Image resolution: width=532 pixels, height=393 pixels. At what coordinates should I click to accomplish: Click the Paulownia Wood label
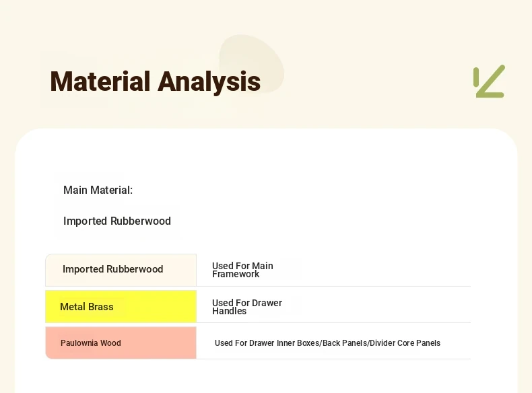(x=91, y=343)
